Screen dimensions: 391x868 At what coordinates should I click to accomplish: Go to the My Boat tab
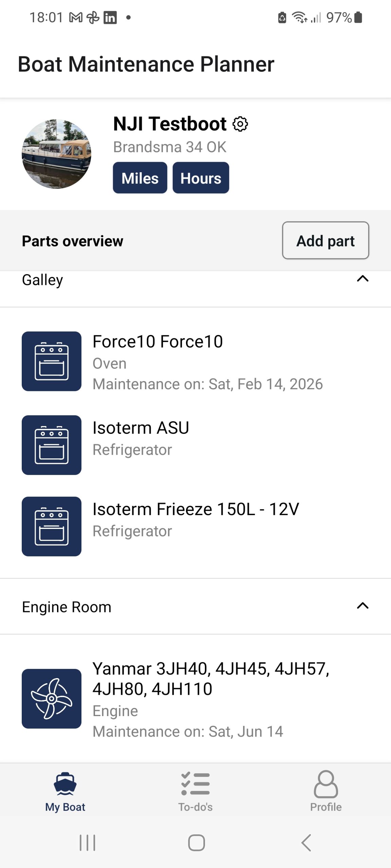pos(65,791)
